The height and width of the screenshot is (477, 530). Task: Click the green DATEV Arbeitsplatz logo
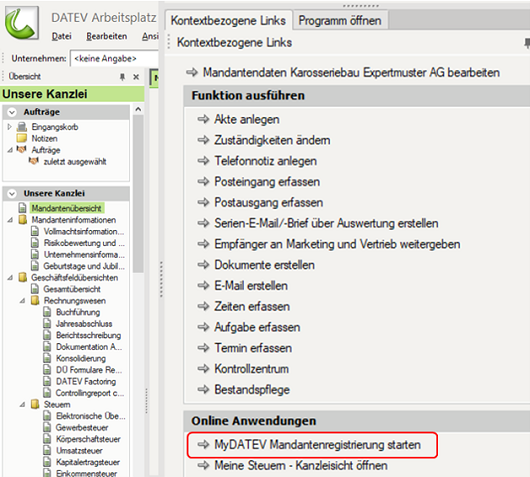pos(21,23)
